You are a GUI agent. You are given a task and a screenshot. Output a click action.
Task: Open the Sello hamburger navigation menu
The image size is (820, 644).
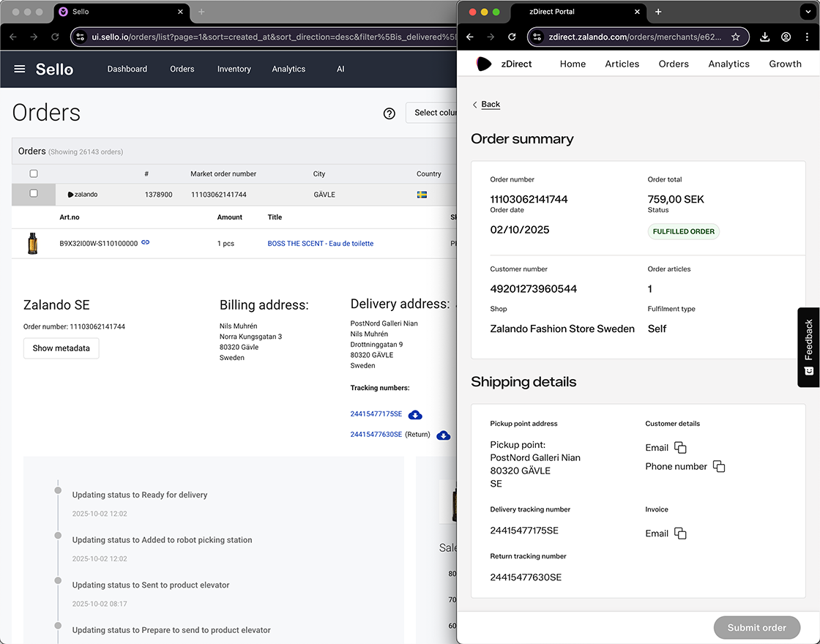(19, 69)
